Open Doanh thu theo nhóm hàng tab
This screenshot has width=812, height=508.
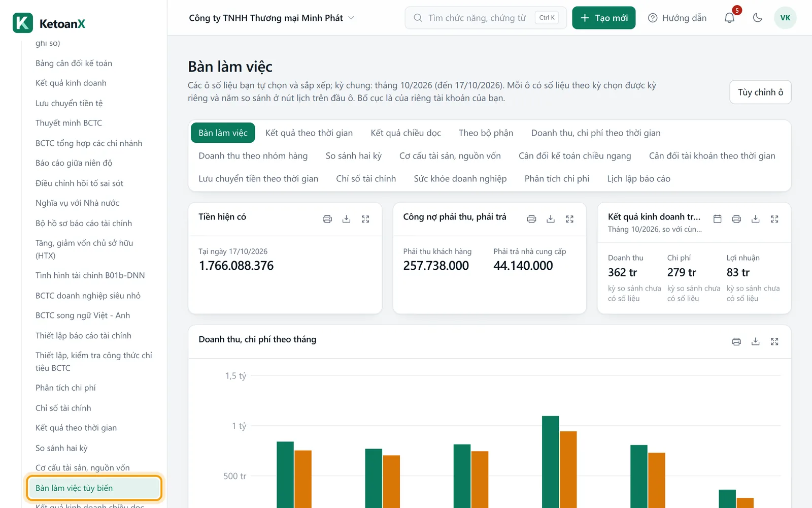pos(253,156)
